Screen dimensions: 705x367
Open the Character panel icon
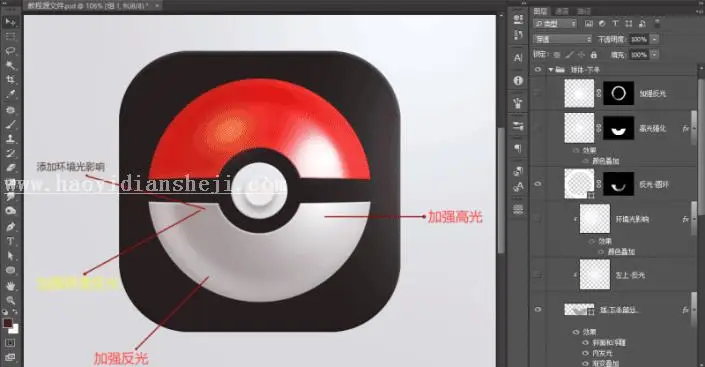pos(518,58)
